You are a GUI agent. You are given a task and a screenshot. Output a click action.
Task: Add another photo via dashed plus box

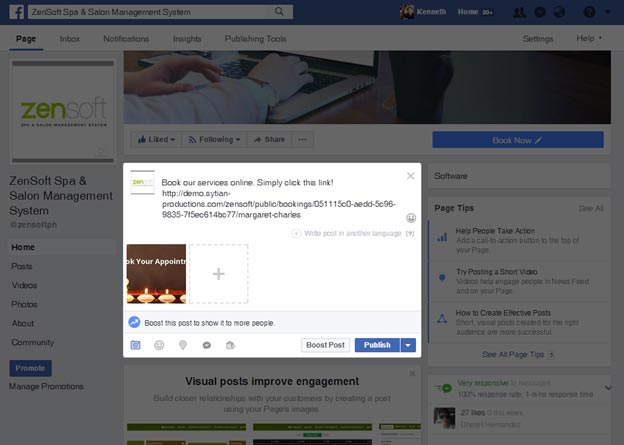tap(218, 274)
